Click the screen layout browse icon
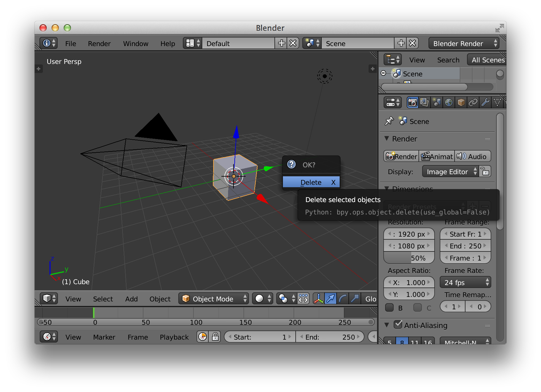541x392 pixels. pyautogui.click(x=193, y=43)
